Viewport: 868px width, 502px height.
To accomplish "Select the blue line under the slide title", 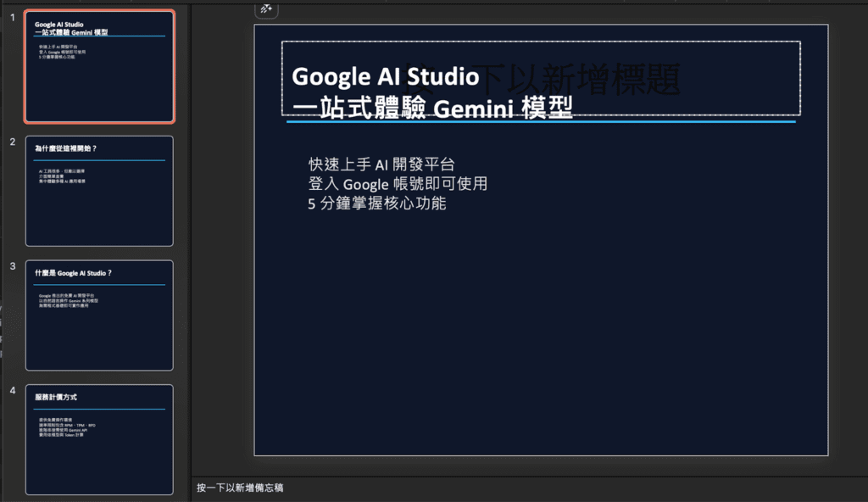I will click(541, 122).
